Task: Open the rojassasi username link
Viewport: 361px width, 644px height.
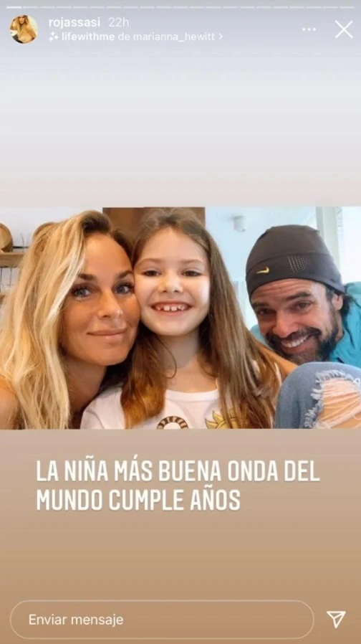Action: [x=74, y=22]
